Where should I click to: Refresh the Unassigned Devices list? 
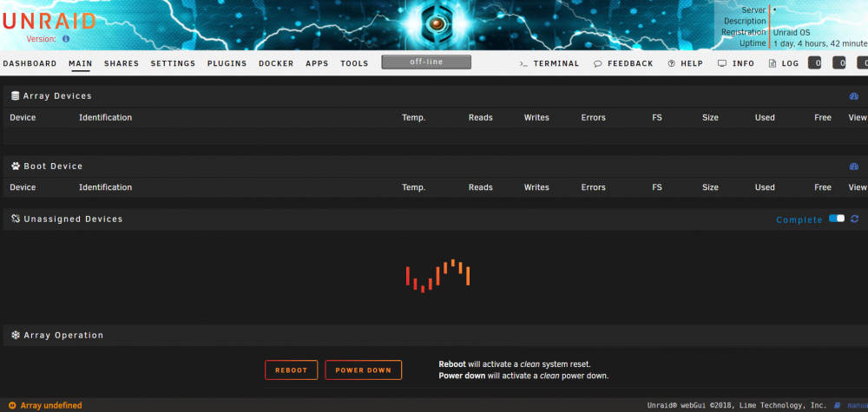(x=855, y=219)
